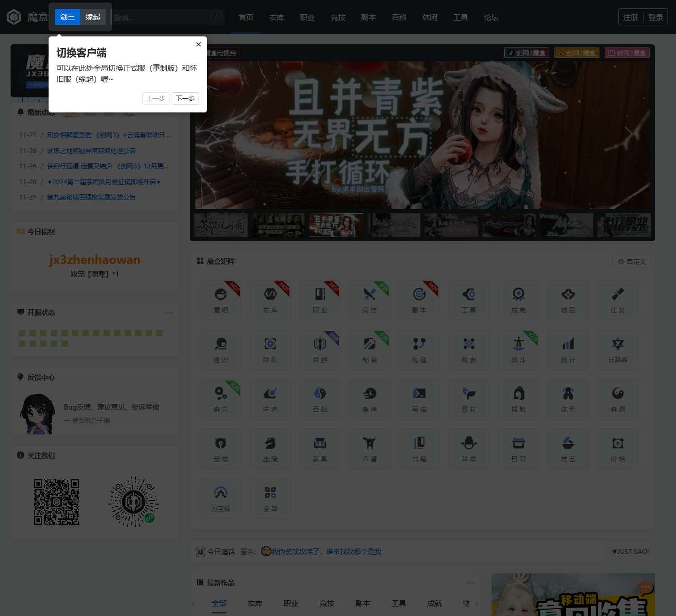This screenshot has width=676, height=616.
Task: Open the 数据 data tile
Action: tap(469, 349)
